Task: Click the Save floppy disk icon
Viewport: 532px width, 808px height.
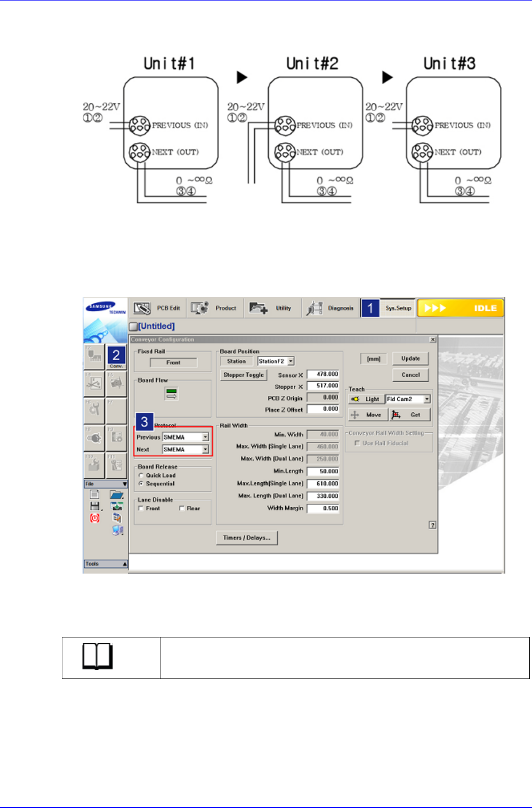Action: click(x=94, y=506)
